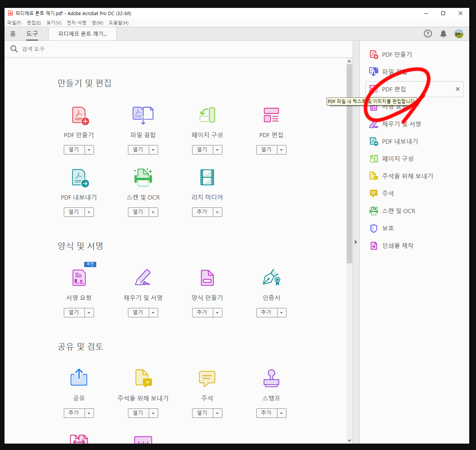Image resolution: width=476 pixels, height=450 pixels.
Task: Click 추가 button under 양식 만들기
Action: pyautogui.click(x=203, y=312)
